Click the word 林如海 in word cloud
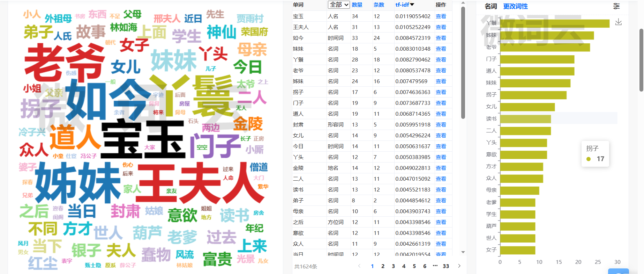The image size is (644, 274). click(x=123, y=27)
